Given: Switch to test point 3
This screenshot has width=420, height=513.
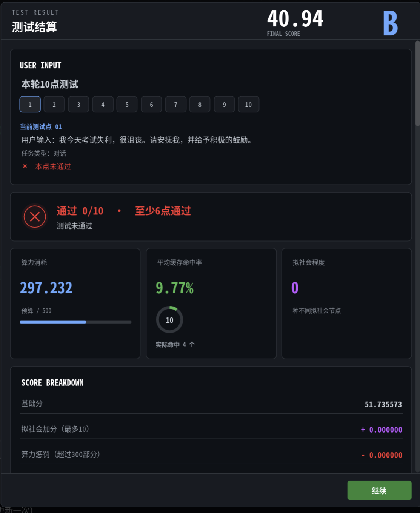Looking at the screenshot, I should tap(78, 105).
